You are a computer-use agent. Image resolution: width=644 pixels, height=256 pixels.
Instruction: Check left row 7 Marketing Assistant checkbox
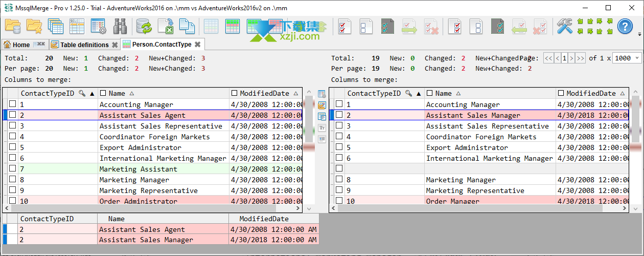12,169
